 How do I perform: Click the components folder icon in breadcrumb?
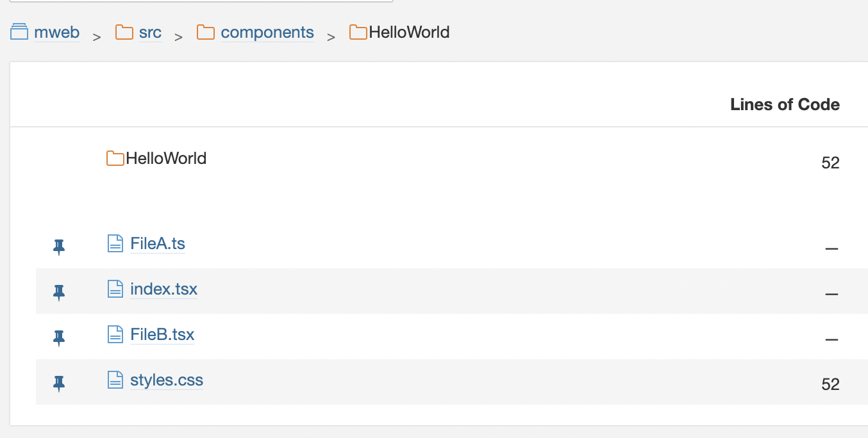(206, 31)
